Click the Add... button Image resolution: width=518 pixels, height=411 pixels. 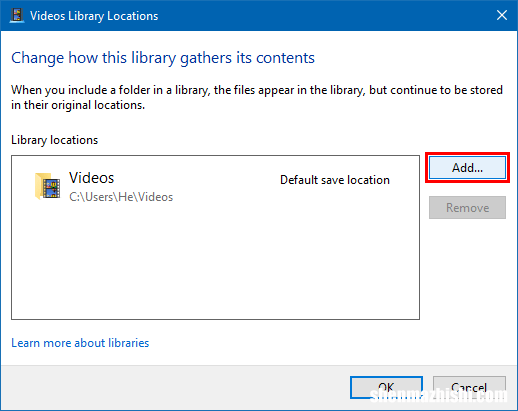[x=467, y=168]
